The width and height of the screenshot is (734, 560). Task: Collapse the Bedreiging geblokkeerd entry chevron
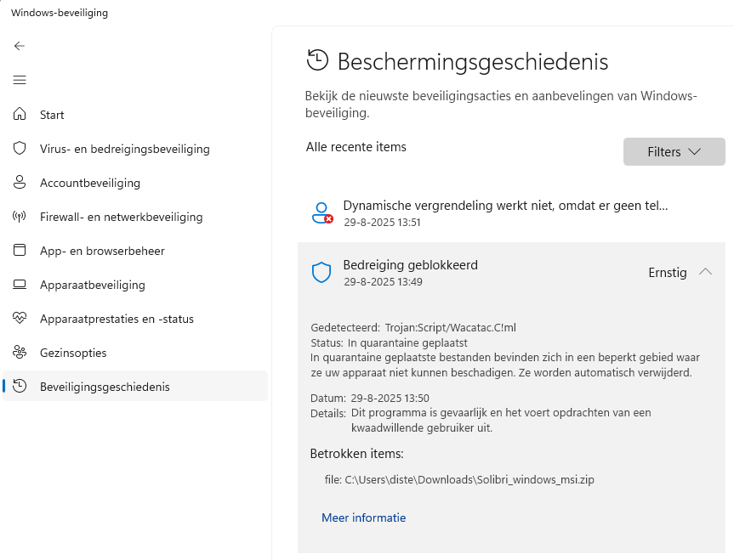[705, 272]
